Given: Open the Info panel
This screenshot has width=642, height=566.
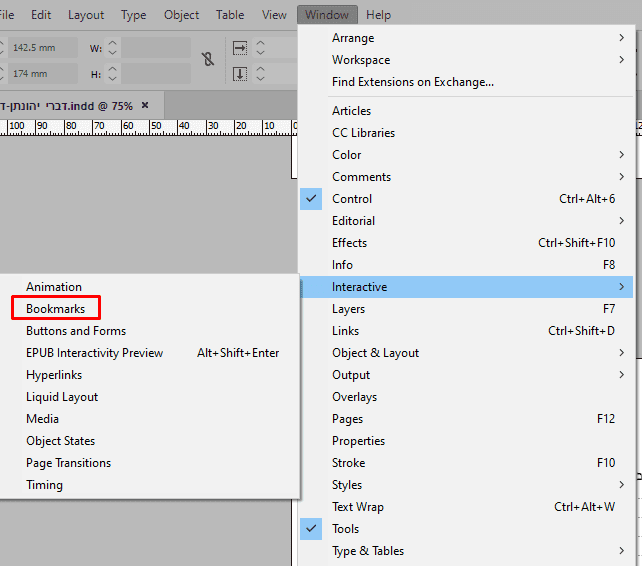Looking at the screenshot, I should click(x=466, y=265).
